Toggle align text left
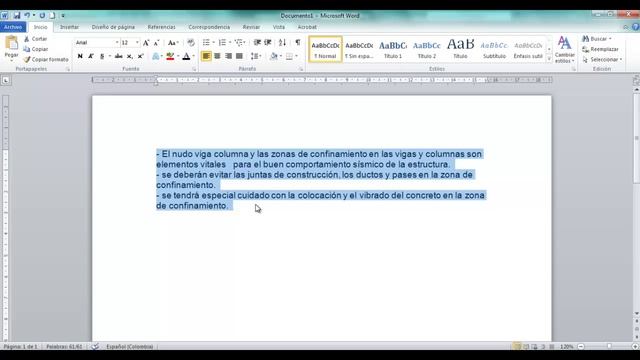 click(x=206, y=56)
